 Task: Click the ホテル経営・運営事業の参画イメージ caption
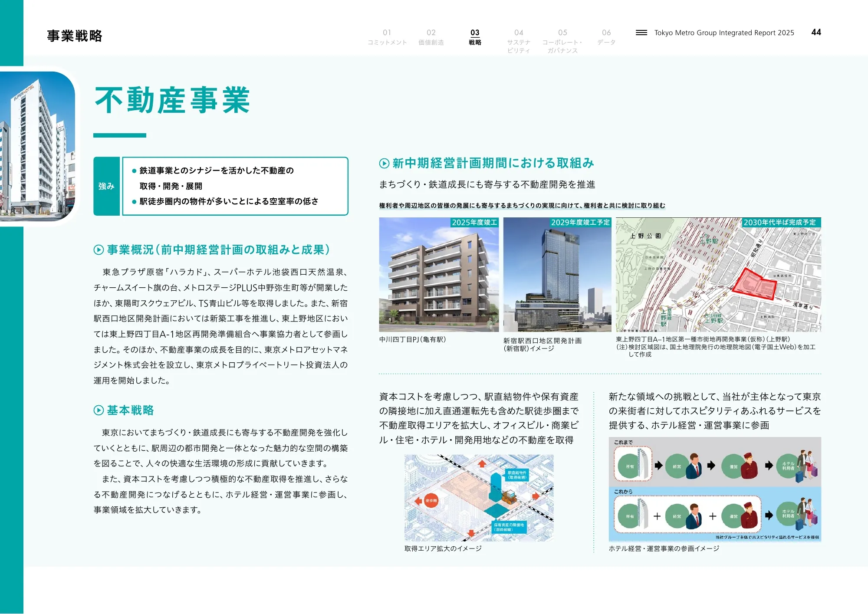(664, 548)
